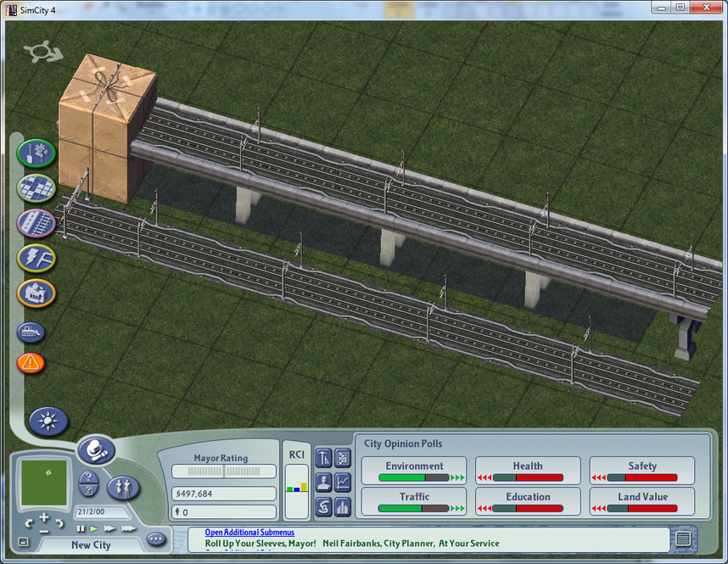The height and width of the screenshot is (564, 728).
Task: Open the Data Views grid icon
Action: click(x=343, y=458)
